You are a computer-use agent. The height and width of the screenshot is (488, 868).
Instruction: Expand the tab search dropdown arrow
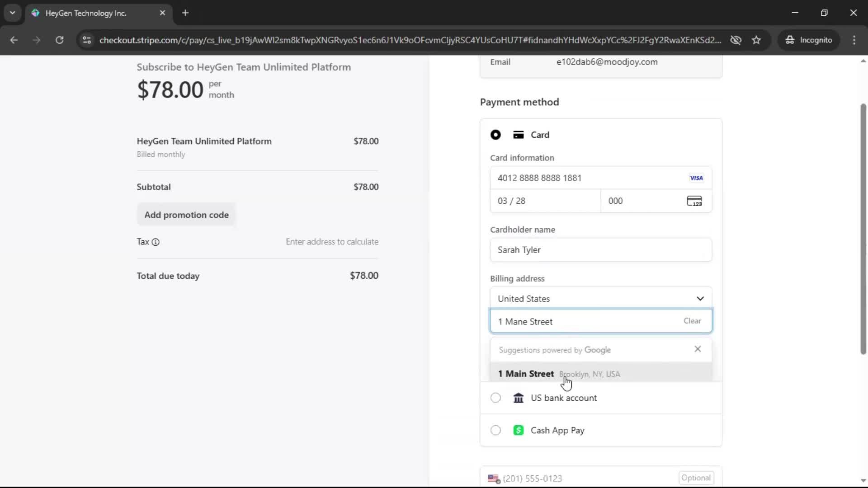(x=12, y=13)
